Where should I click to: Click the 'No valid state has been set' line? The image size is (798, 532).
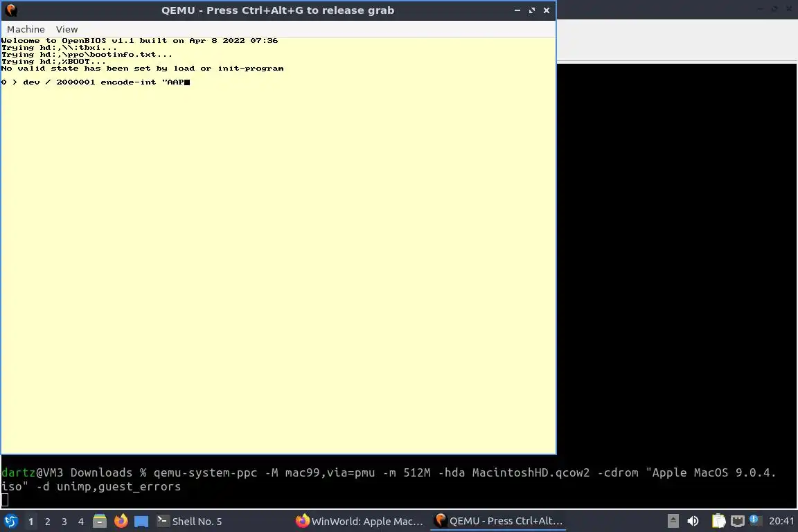(143, 68)
